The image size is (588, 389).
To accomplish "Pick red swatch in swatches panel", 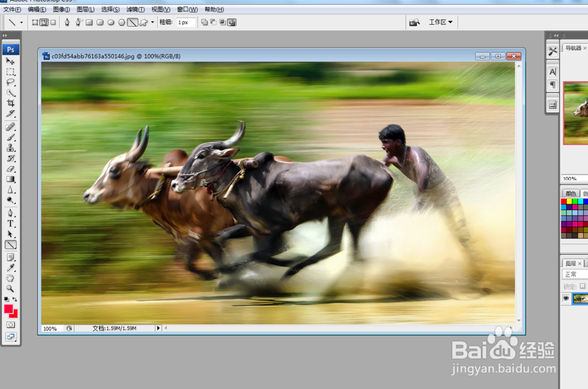I will click(564, 202).
